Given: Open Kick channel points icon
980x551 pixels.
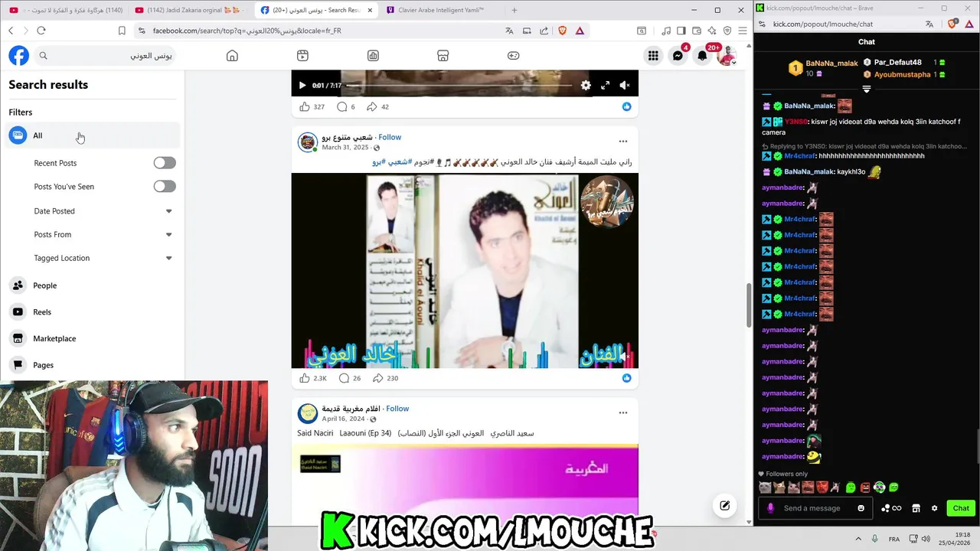Looking at the screenshot, I should (x=891, y=508).
